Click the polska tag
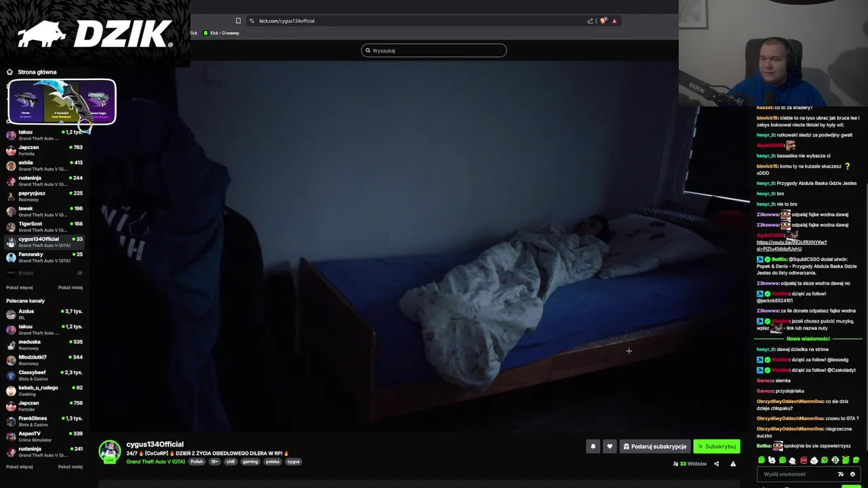 click(273, 462)
